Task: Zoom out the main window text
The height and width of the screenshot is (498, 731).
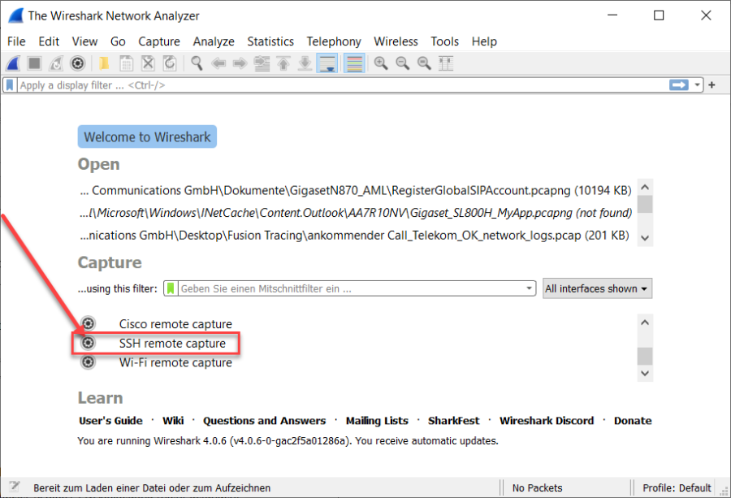Action: point(402,63)
